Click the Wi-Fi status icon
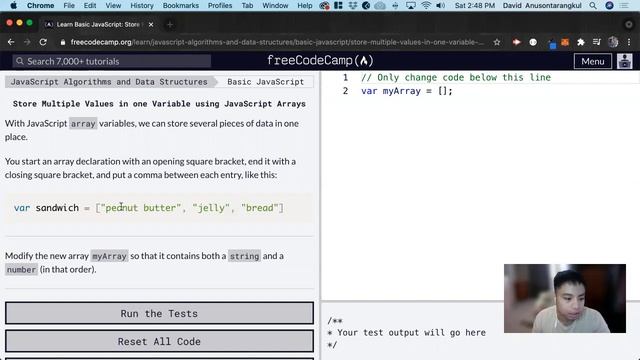Image resolution: width=640 pixels, height=360 pixels. [426, 5]
